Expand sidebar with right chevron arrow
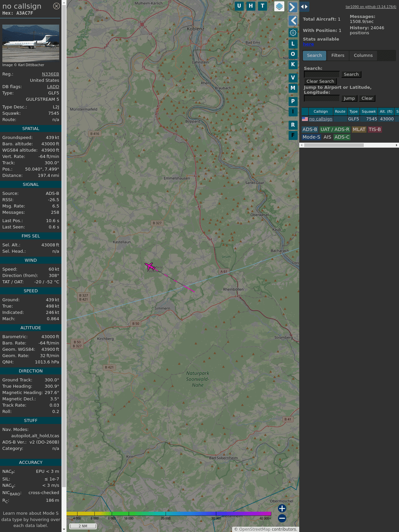 point(293,7)
